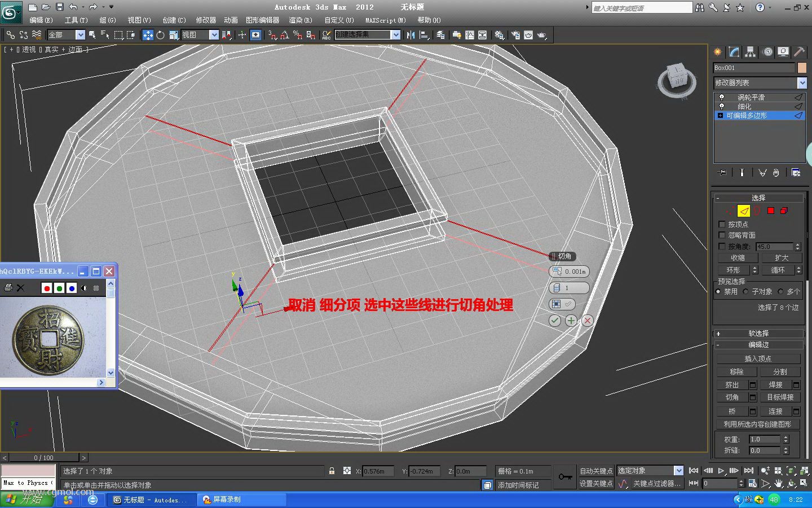Remove modifier with the trash icon
Screen dimensions: 812x508
coord(776,173)
